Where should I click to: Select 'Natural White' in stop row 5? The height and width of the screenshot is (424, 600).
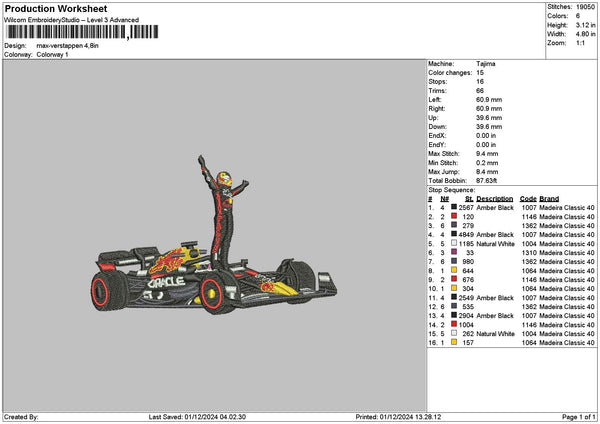495,244
